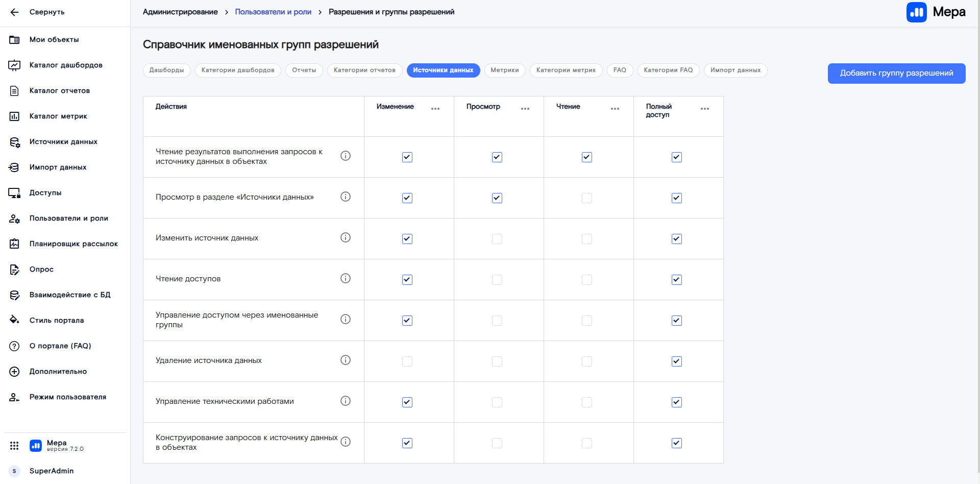Viewport: 980px width, 484px height.
Task: Enable Удаление источника данных for Изменение group
Action: (x=407, y=361)
